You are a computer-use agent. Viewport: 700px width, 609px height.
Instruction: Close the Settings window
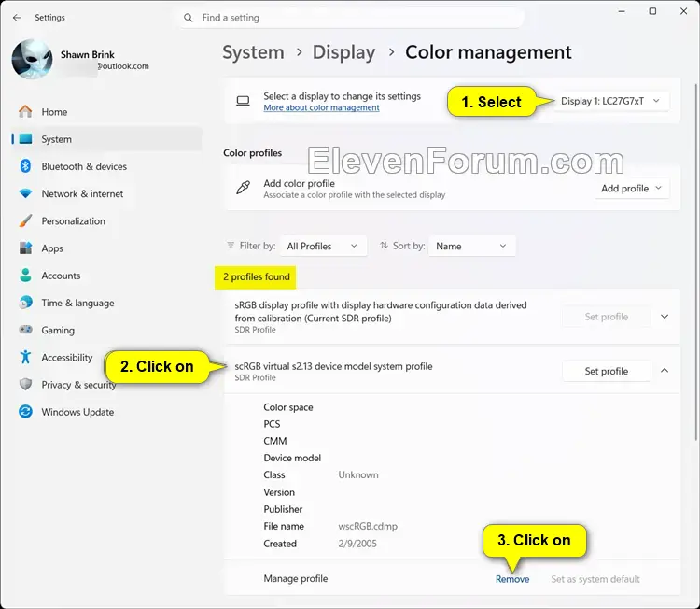(683, 11)
